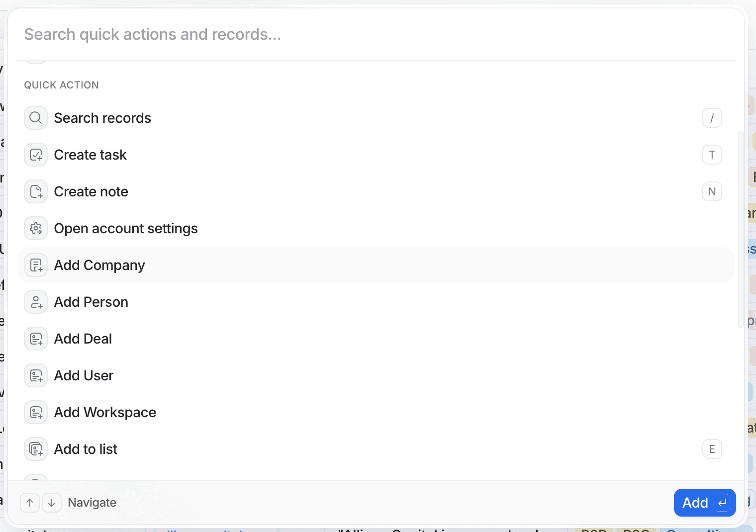Choose Open account settings from the list
This screenshot has width=756, height=532.
click(x=126, y=228)
